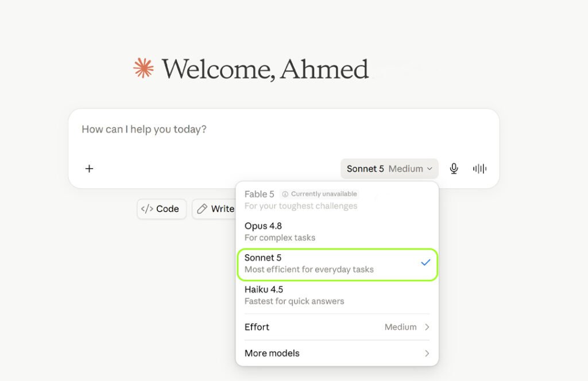The image size is (588, 381).
Task: Expand the Effort submenu chevron
Action: tap(427, 327)
